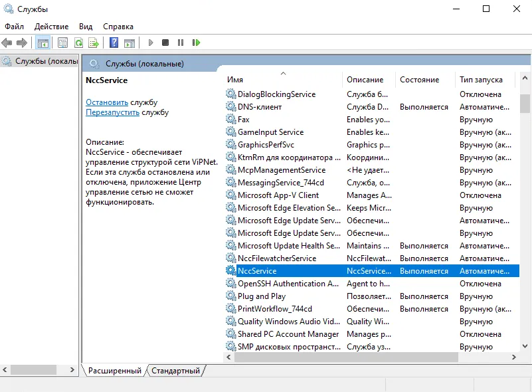Click the Службы app icon in title bar

pos(9,9)
